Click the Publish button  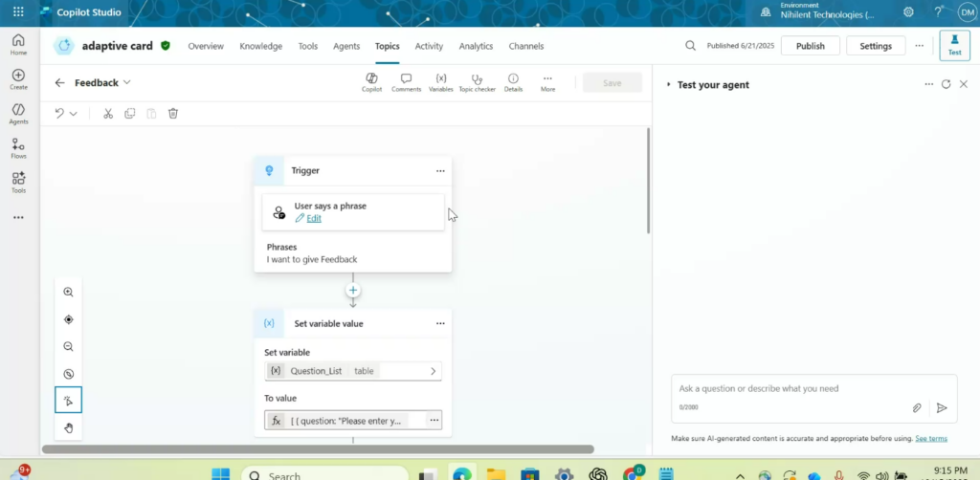(810, 46)
